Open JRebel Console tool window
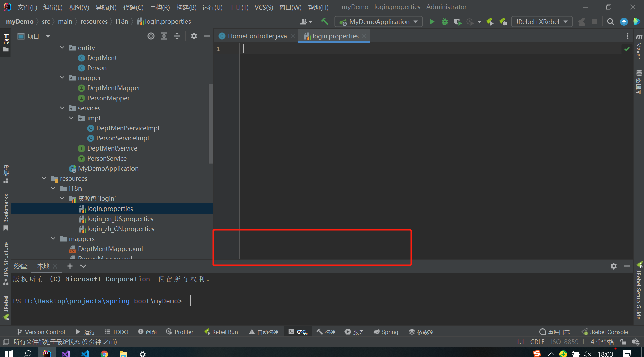Viewport: 644px width, 357px height. click(x=604, y=332)
